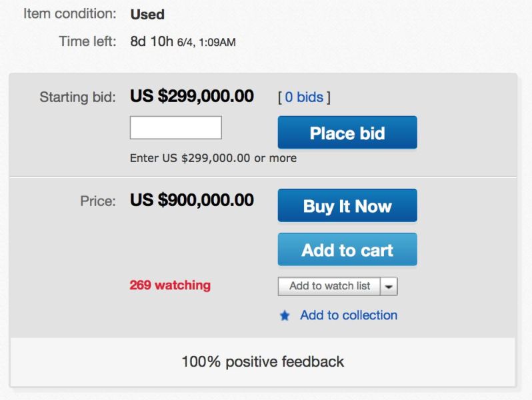Add the item to cart
Viewport: 532px width, 400px height.
click(347, 250)
